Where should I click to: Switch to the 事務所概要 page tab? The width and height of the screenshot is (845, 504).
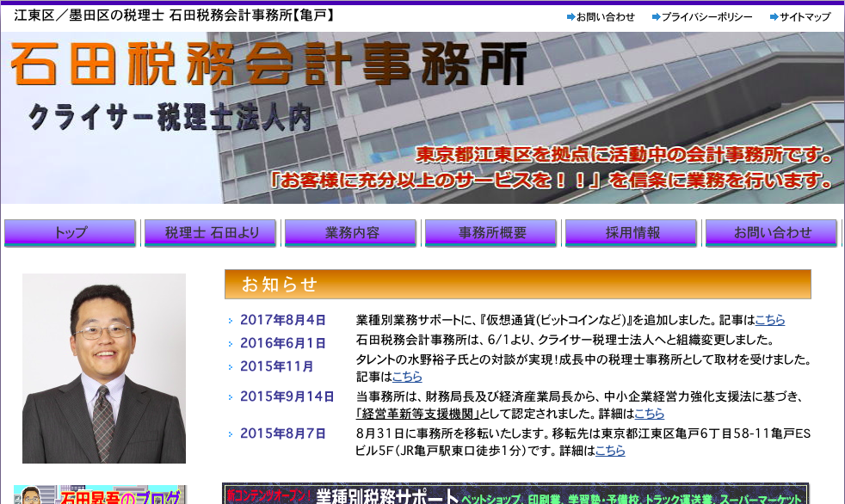click(x=490, y=232)
